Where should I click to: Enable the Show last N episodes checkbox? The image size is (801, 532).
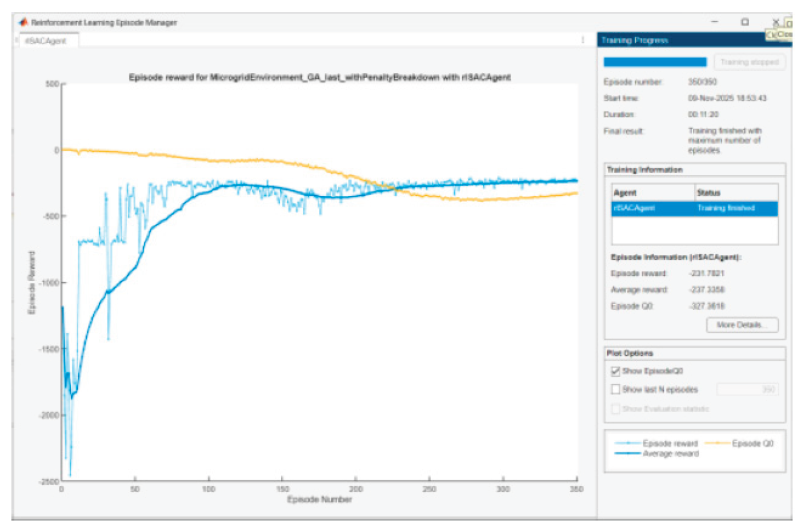pyautogui.click(x=615, y=389)
